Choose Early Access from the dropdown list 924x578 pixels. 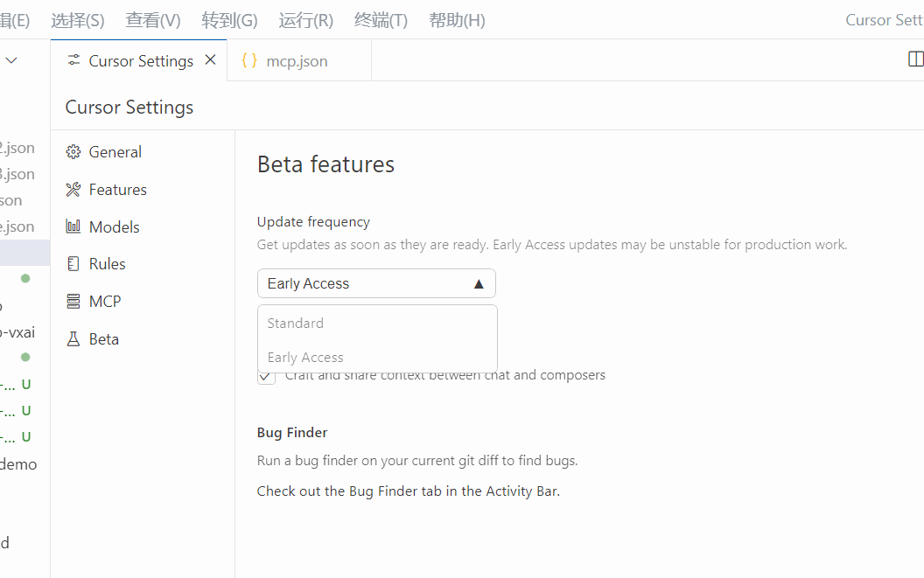pyautogui.click(x=378, y=357)
